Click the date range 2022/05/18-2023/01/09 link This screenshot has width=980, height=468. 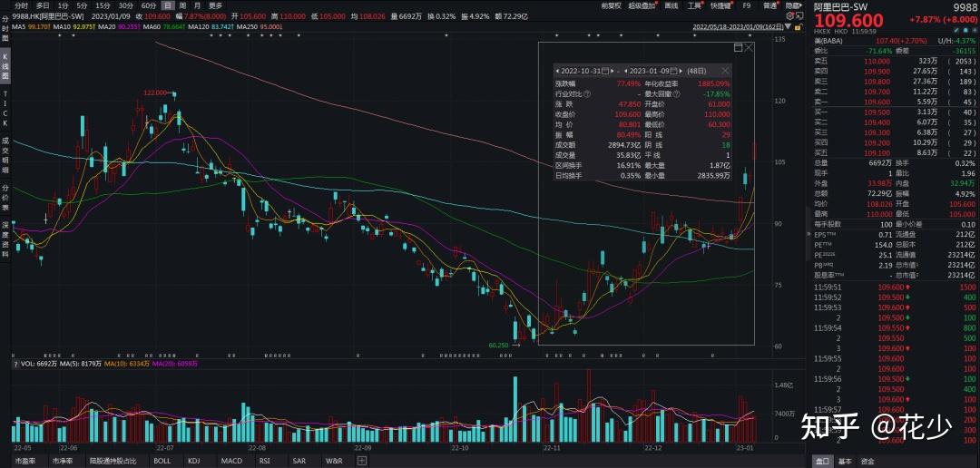pyautogui.click(x=738, y=27)
